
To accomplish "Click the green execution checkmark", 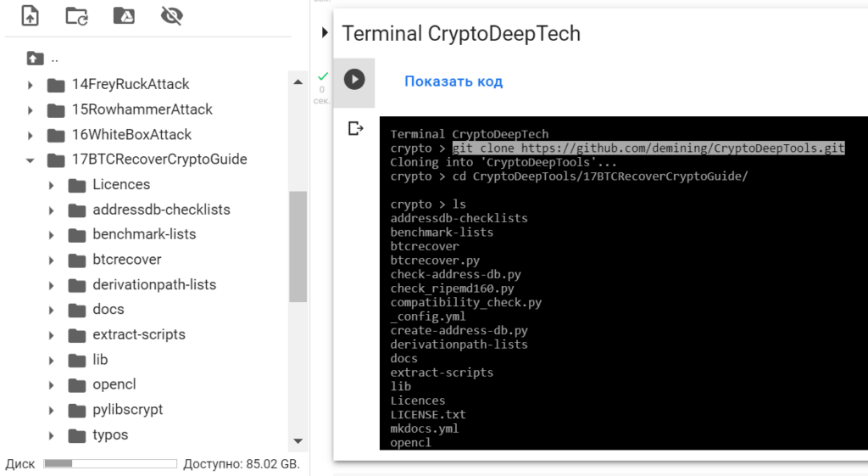I will tap(323, 76).
